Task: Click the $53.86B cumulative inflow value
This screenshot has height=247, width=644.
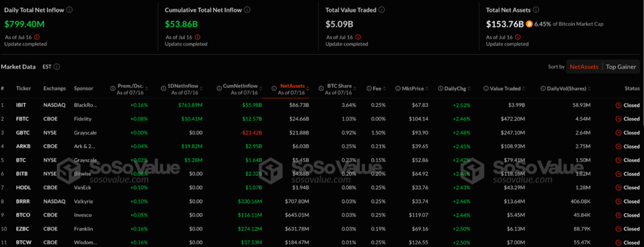Action: (182, 25)
